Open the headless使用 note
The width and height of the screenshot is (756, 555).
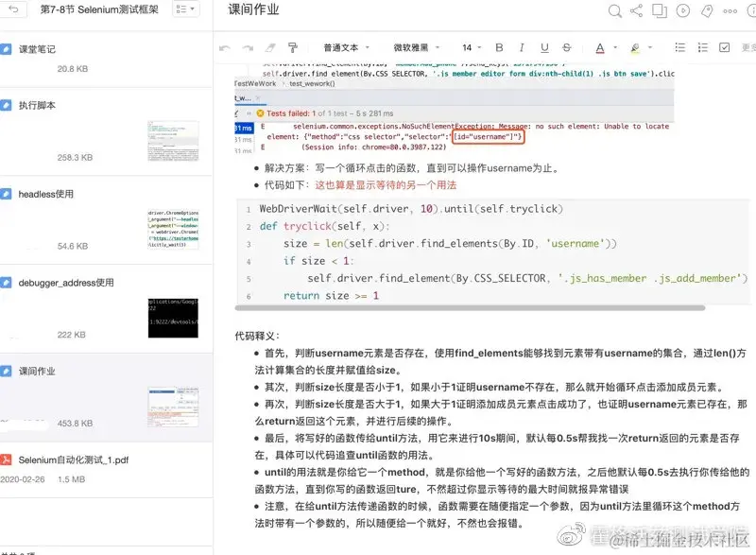tap(106, 221)
